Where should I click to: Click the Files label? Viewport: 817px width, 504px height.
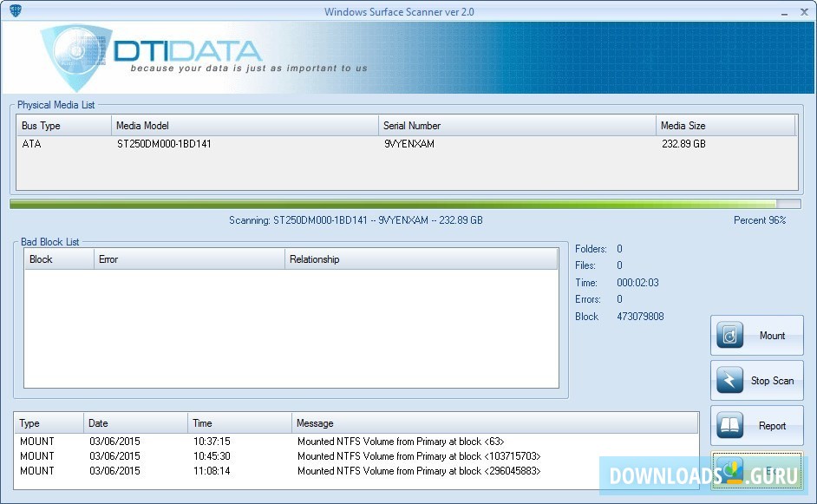[x=585, y=265]
